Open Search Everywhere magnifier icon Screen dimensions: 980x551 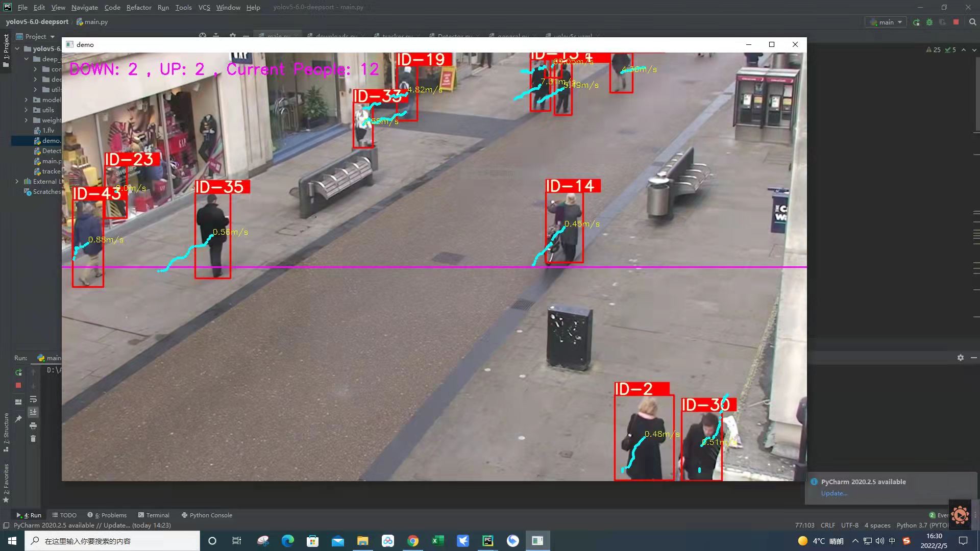tap(972, 22)
